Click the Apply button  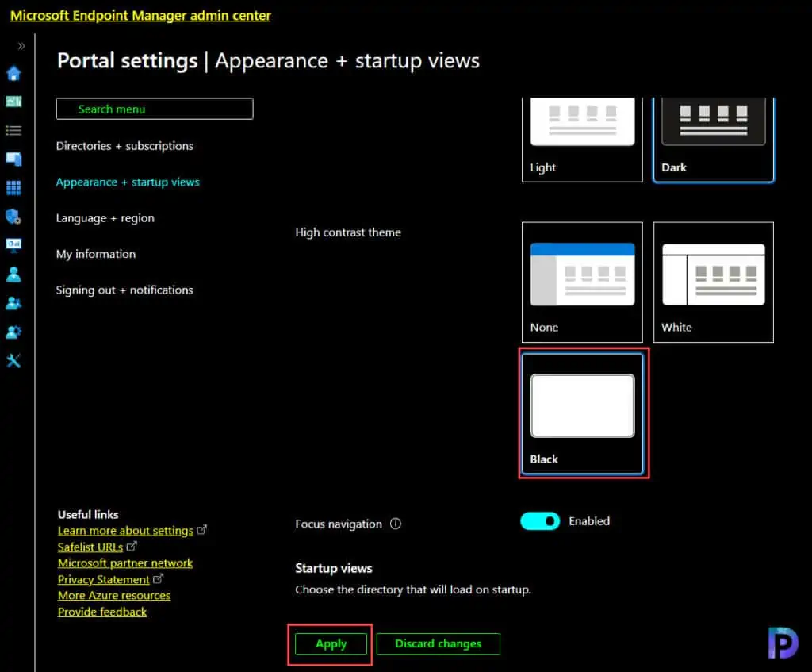coord(331,644)
